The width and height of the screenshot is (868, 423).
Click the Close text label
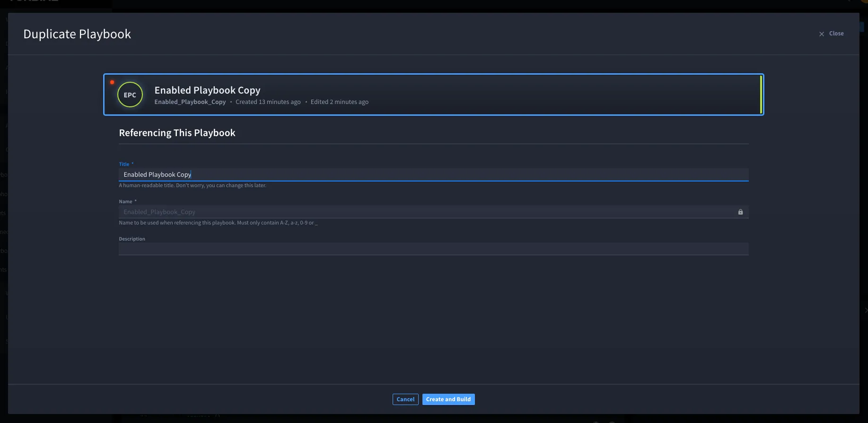[x=836, y=34]
